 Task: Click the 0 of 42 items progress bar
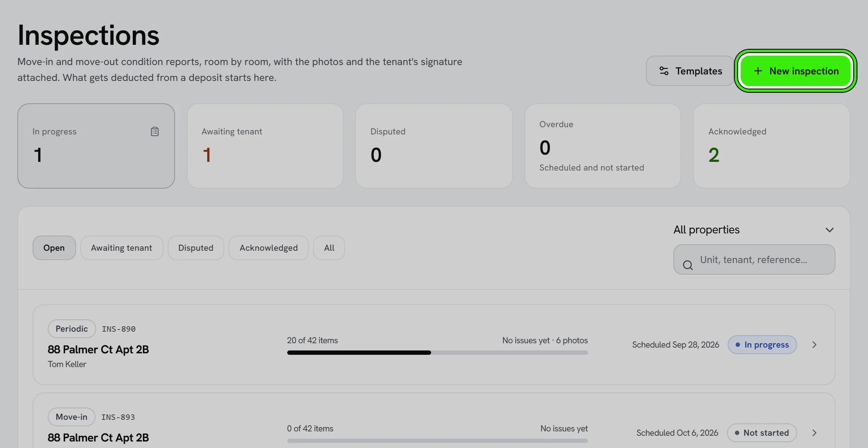point(437,441)
